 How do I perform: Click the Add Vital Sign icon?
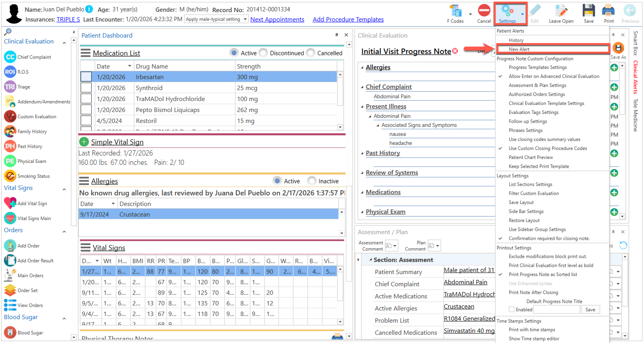(x=10, y=203)
